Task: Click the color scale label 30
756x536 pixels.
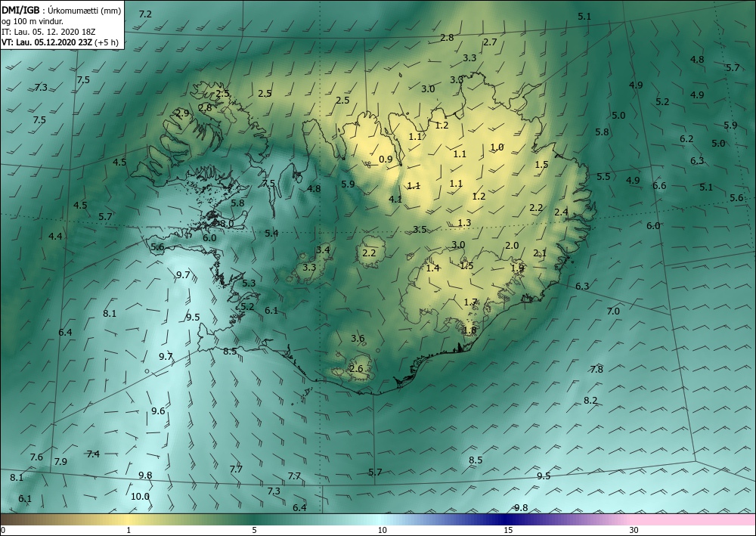Action: [634, 530]
